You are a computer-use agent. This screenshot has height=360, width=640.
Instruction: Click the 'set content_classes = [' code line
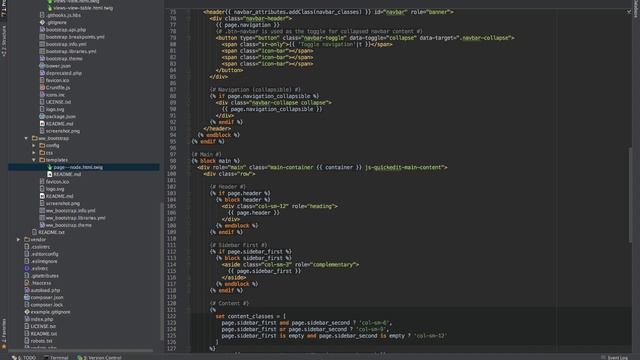(251, 316)
